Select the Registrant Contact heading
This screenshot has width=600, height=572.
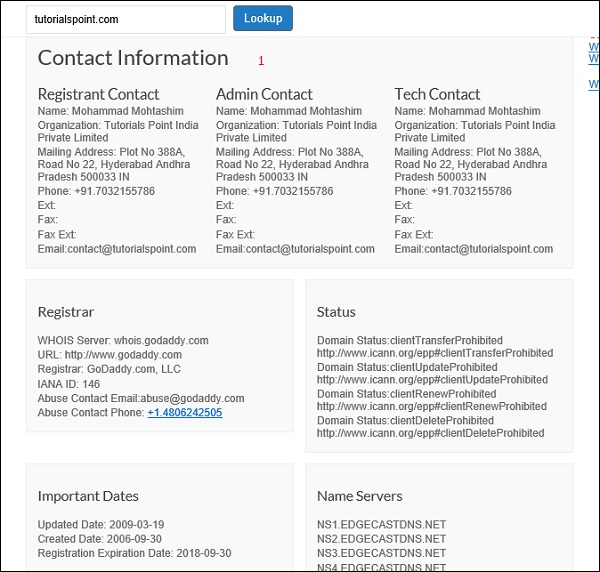[x=98, y=94]
